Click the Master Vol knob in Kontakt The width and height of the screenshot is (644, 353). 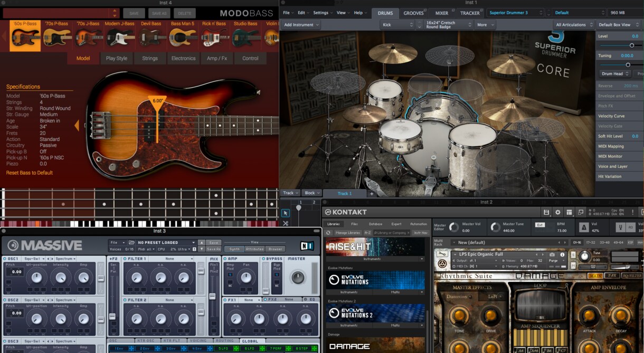(454, 227)
